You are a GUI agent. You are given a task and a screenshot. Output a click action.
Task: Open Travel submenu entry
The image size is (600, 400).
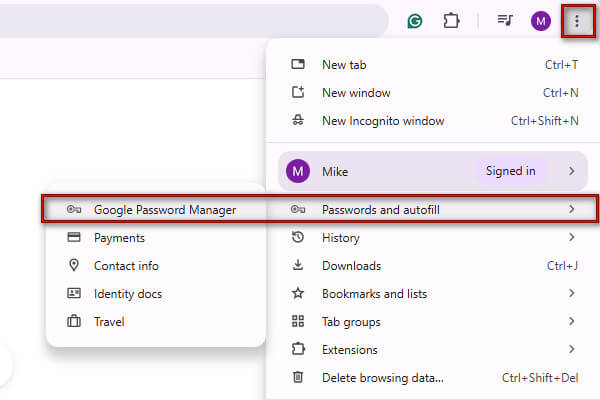tap(156, 322)
